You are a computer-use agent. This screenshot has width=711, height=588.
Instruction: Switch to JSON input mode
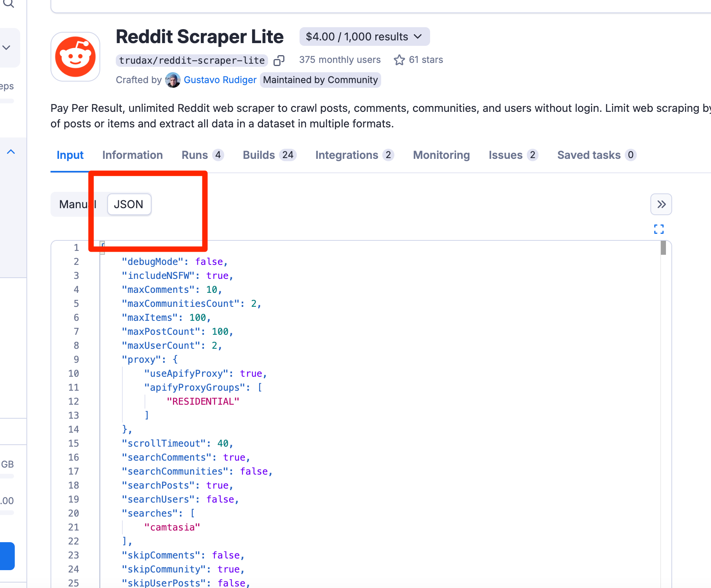click(x=129, y=204)
